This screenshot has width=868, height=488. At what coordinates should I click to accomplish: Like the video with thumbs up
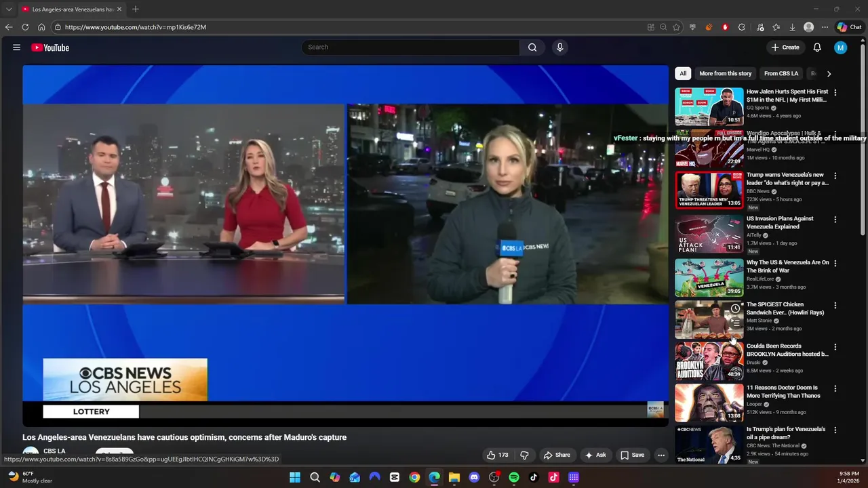tap(497, 455)
